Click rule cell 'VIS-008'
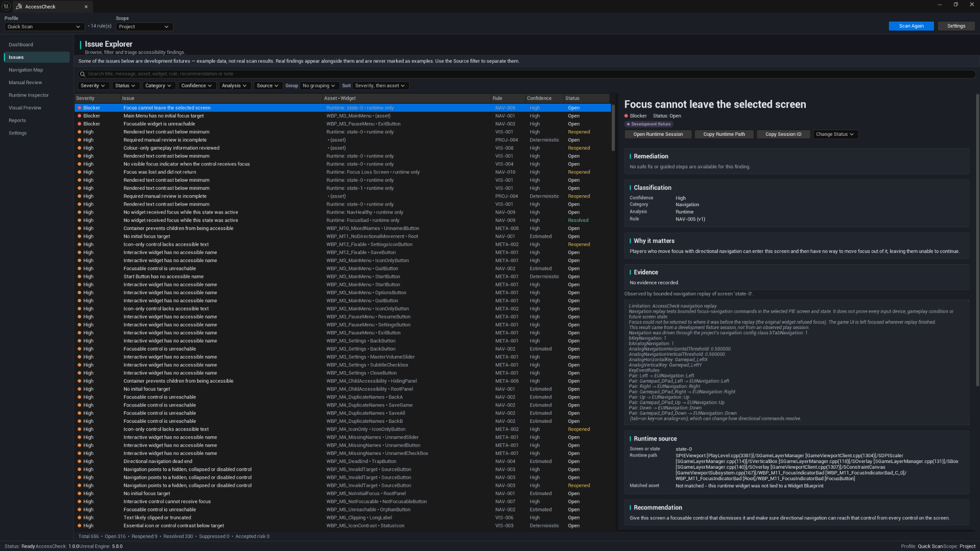 504,148
